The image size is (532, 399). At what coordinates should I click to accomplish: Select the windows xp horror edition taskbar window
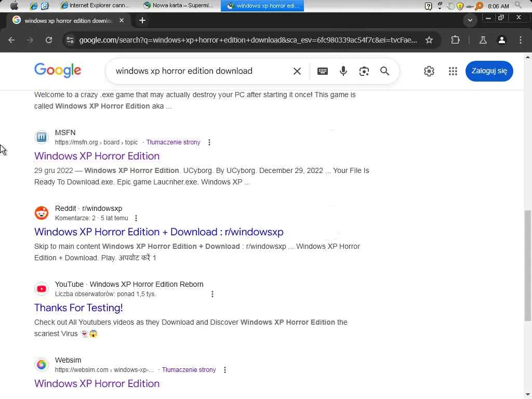click(x=262, y=5)
